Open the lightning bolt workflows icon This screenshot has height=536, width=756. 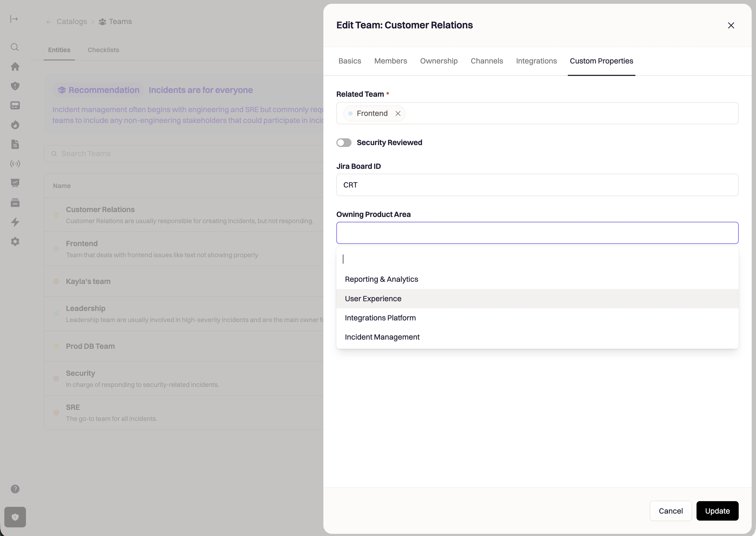15,222
